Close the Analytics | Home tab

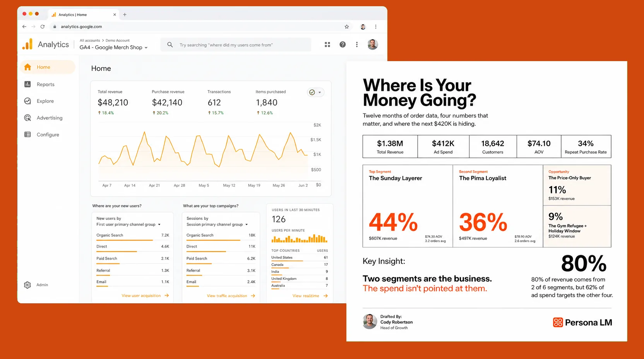[x=115, y=15]
